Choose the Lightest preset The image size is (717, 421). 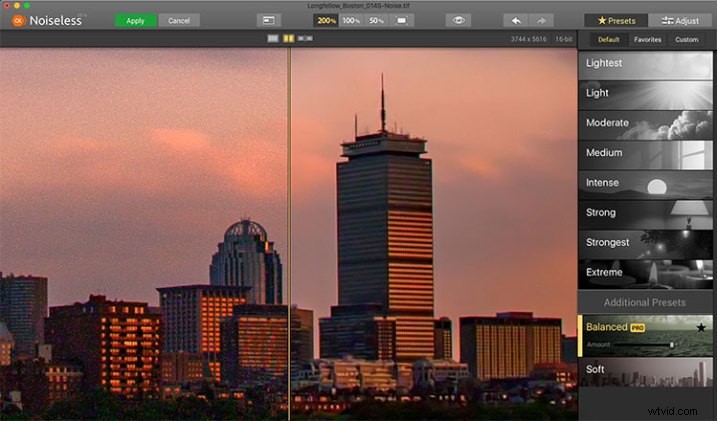[645, 65]
